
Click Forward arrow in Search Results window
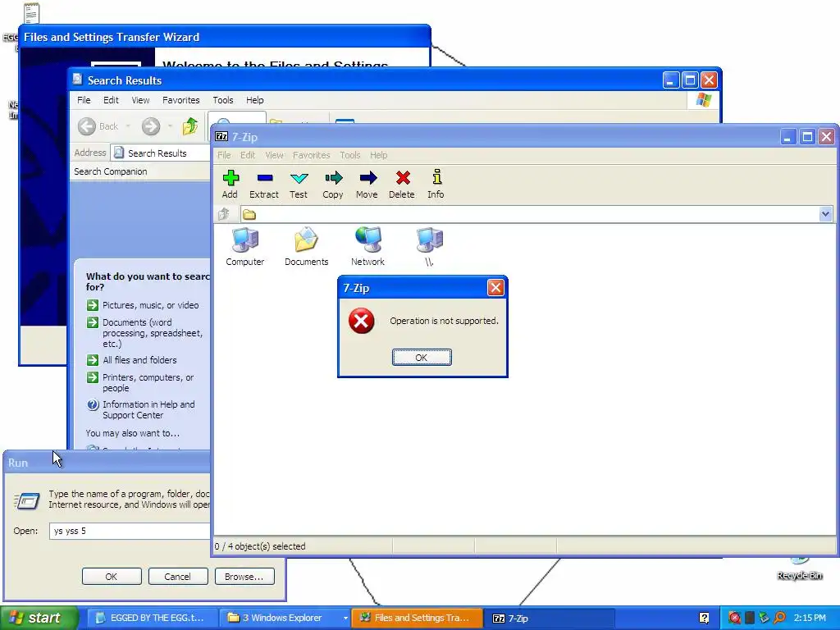point(151,126)
